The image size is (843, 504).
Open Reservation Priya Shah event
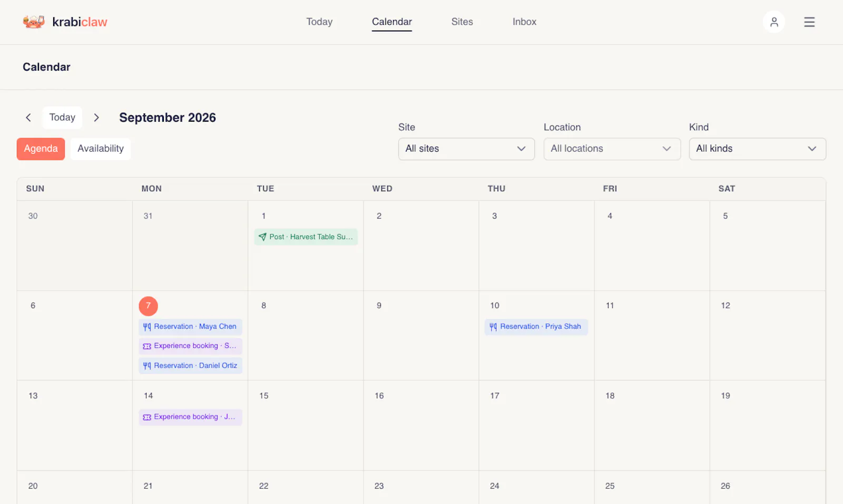536,327
